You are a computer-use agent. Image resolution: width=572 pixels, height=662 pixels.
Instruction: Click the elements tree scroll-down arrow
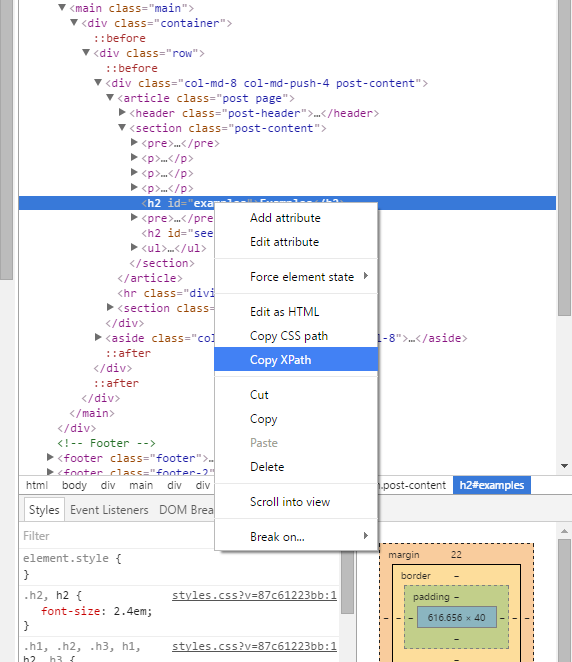point(564,466)
